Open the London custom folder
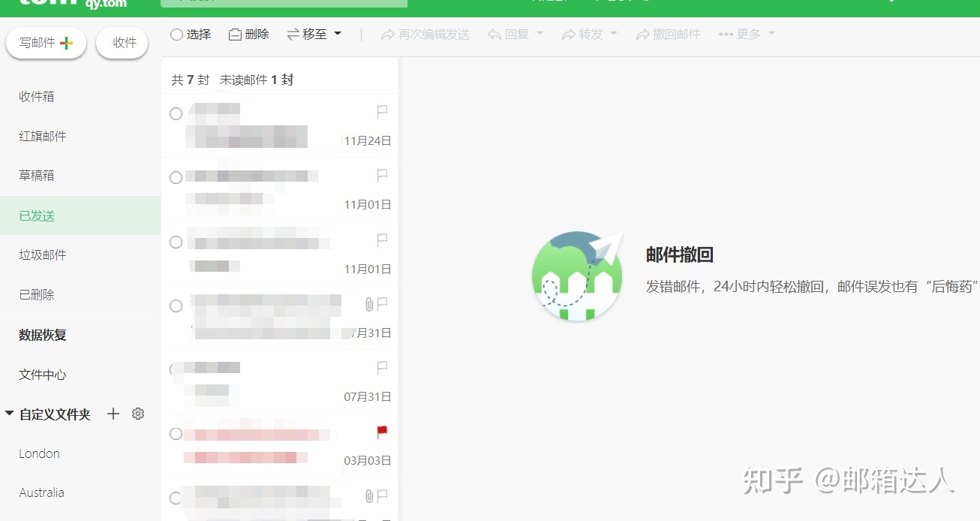The height and width of the screenshot is (521, 980). [x=39, y=453]
